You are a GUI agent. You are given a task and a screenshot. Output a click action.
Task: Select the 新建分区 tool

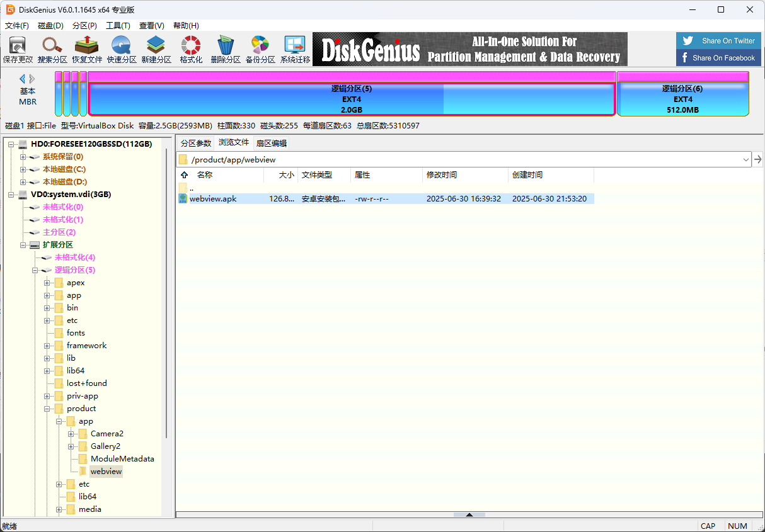(156, 48)
